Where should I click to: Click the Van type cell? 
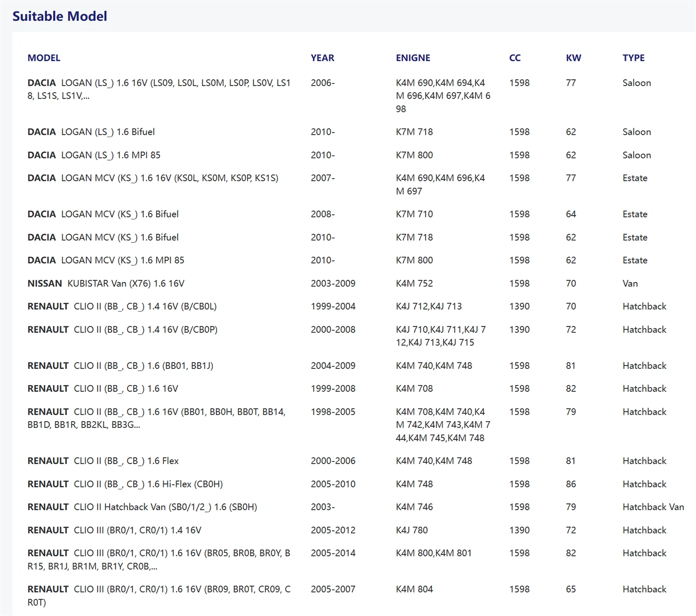(x=630, y=284)
